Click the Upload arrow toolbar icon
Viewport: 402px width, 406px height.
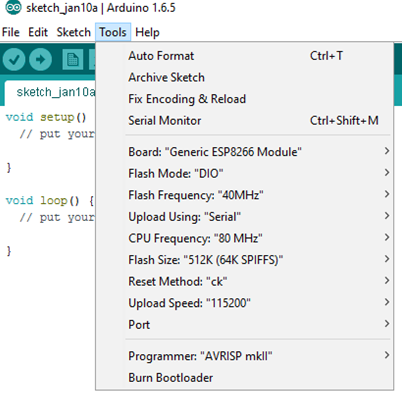[40, 60]
